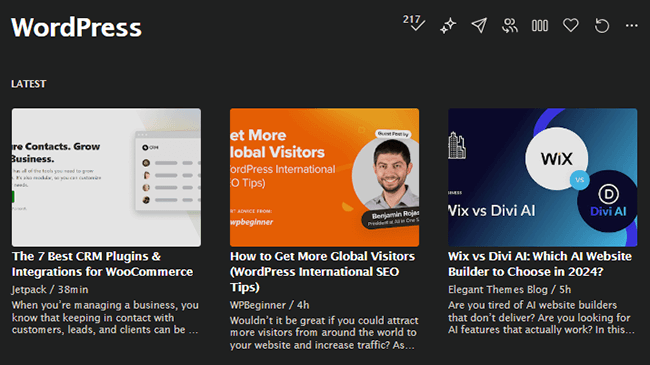
Task: Open the AI sparkle actions icon
Action: (x=448, y=26)
